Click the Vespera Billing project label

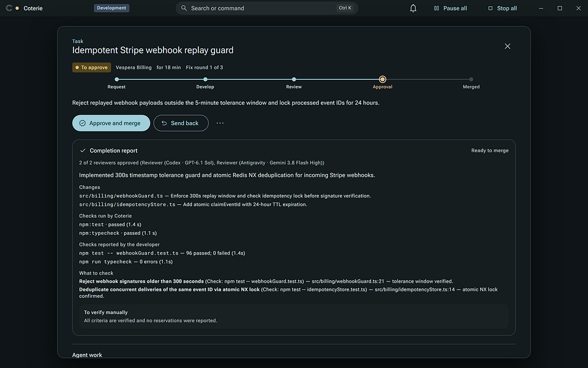tap(134, 67)
